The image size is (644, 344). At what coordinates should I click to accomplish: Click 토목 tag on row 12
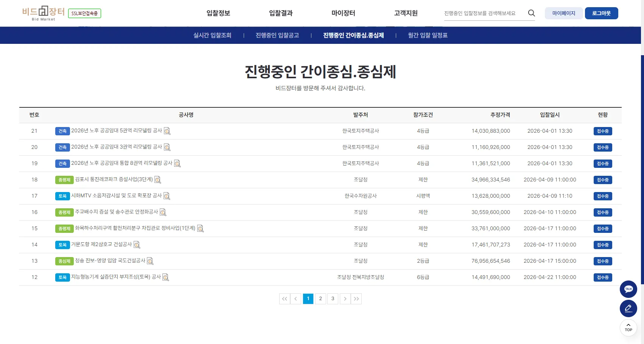pos(62,277)
